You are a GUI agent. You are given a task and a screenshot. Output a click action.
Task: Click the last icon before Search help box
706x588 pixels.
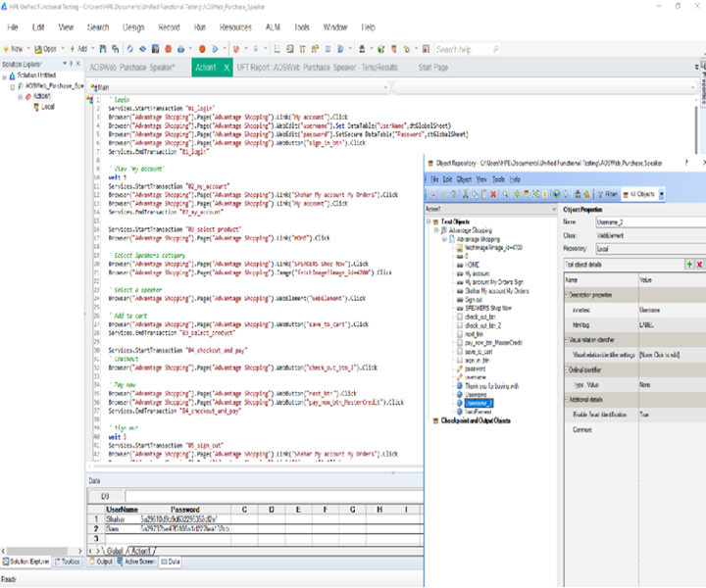(x=426, y=49)
